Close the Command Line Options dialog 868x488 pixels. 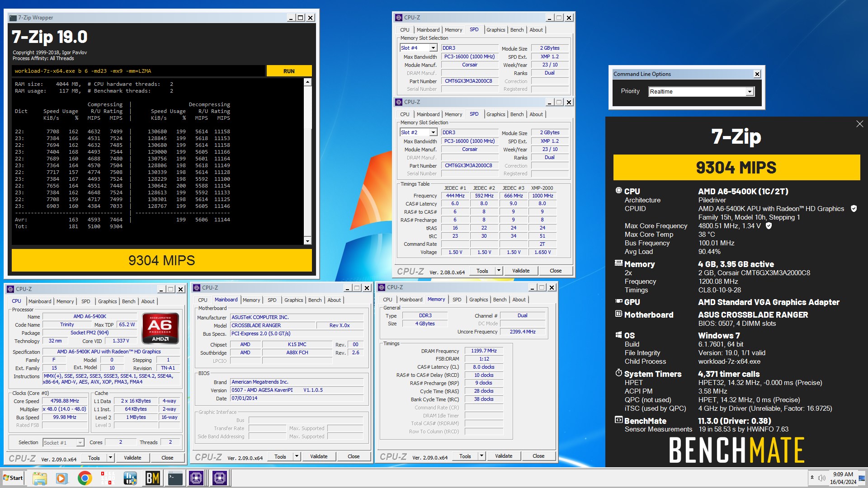tap(757, 74)
